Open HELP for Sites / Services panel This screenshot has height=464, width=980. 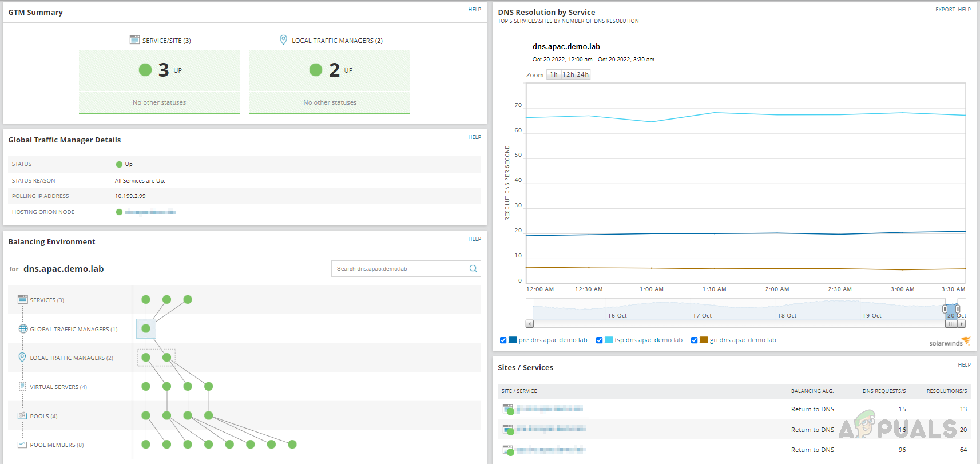[x=964, y=365]
